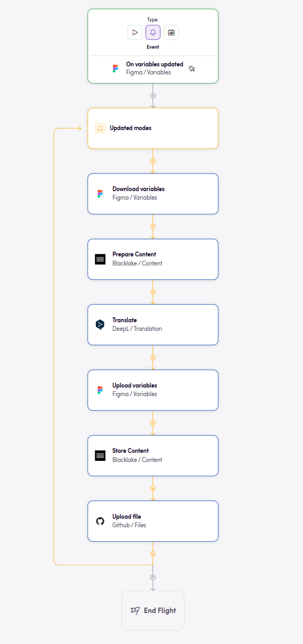Click the Blacklake icon in Store Content
303x644 pixels.
click(100, 456)
